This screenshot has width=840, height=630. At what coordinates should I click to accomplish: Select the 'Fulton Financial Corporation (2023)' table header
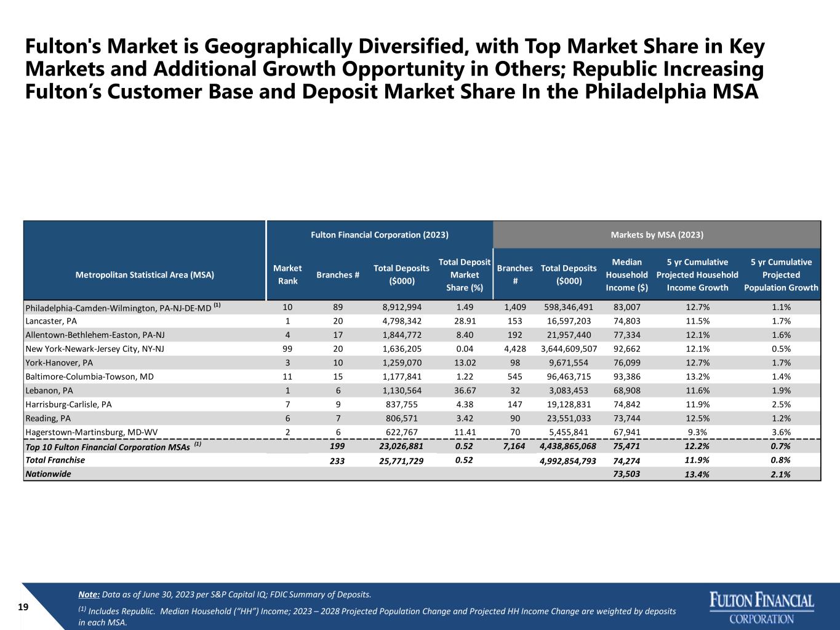(x=379, y=234)
